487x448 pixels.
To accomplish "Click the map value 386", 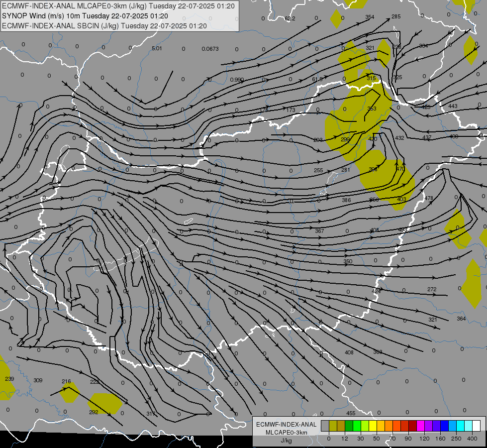I will click(346, 200).
